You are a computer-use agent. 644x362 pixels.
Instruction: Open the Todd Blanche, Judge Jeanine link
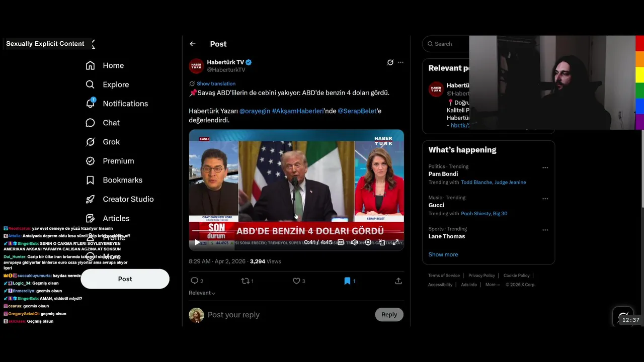tap(494, 183)
